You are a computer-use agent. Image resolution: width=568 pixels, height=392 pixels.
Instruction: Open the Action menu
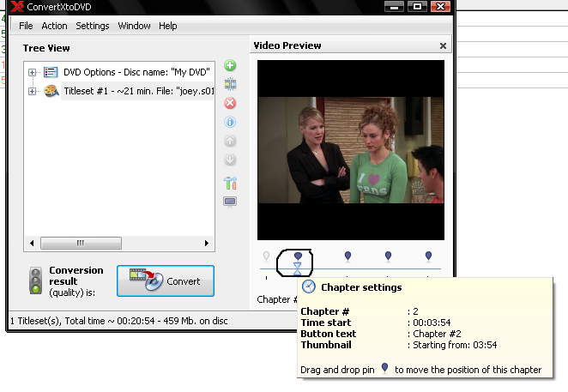click(x=54, y=26)
